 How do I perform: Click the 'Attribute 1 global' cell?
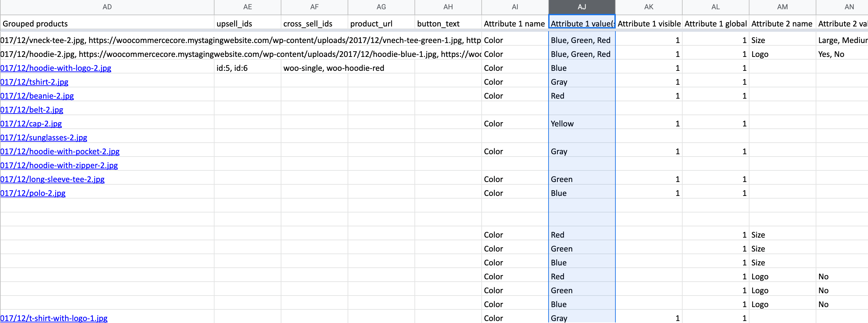715,23
